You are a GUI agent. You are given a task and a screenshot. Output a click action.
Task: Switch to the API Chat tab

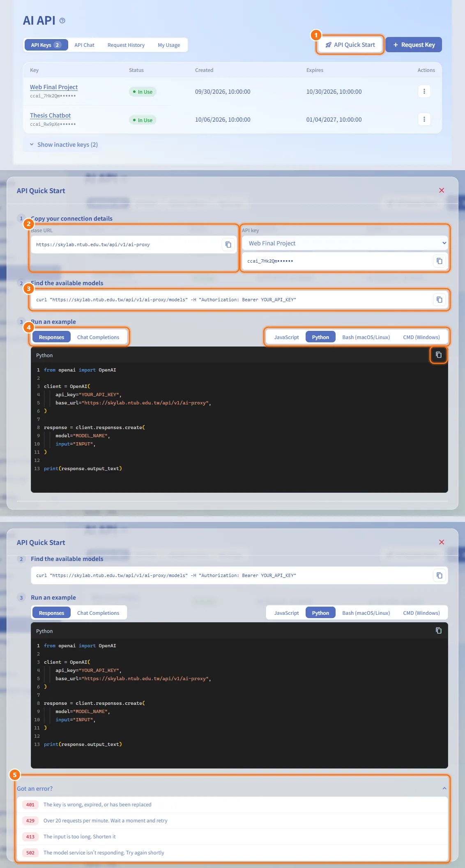click(x=84, y=45)
